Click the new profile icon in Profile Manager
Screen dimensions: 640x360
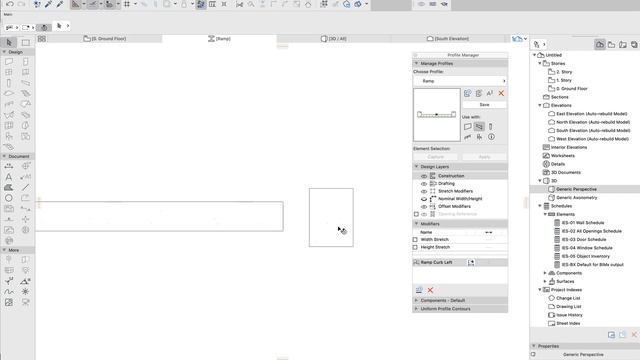(x=467, y=93)
